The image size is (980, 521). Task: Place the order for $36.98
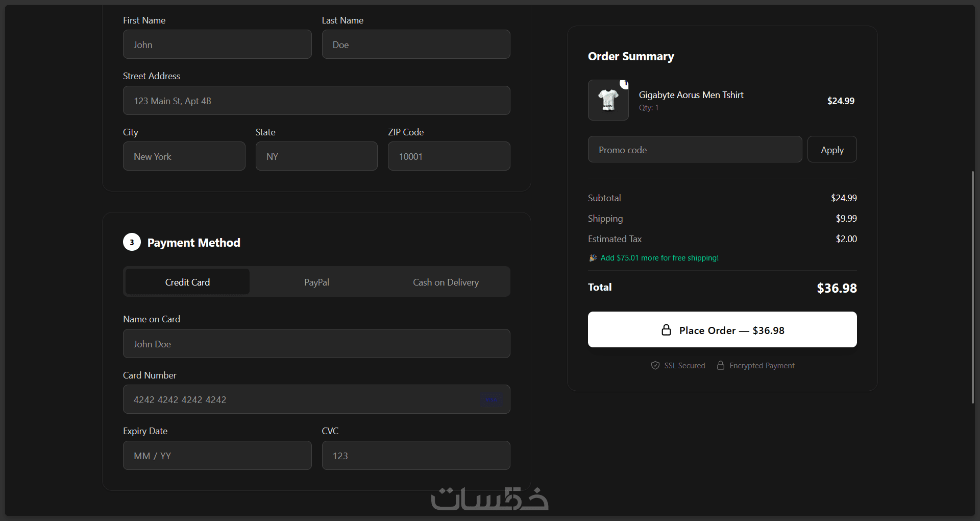[722, 329]
